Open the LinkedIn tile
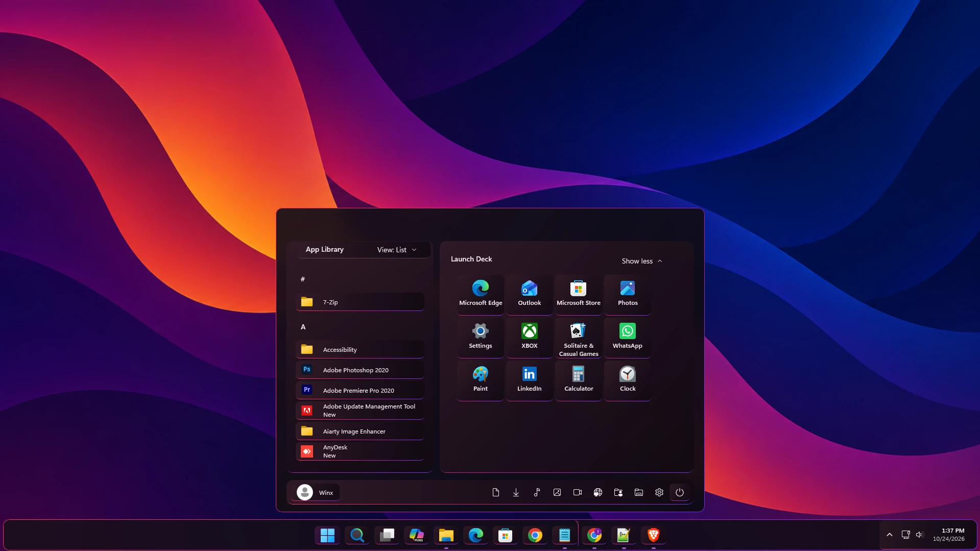 click(x=530, y=380)
